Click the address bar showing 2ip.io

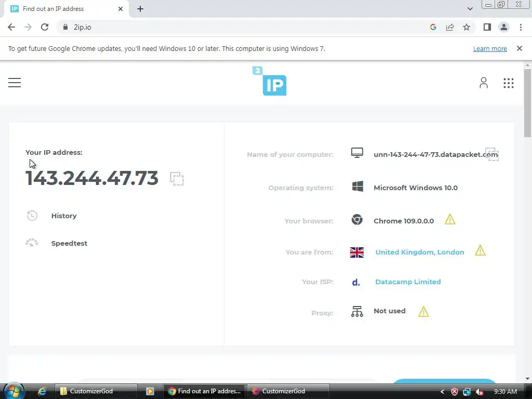[x=244, y=27]
